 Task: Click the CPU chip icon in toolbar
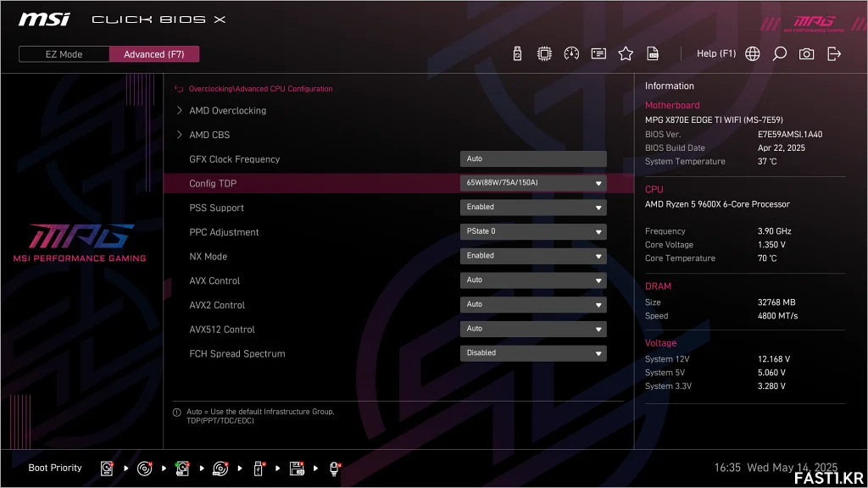(x=544, y=53)
